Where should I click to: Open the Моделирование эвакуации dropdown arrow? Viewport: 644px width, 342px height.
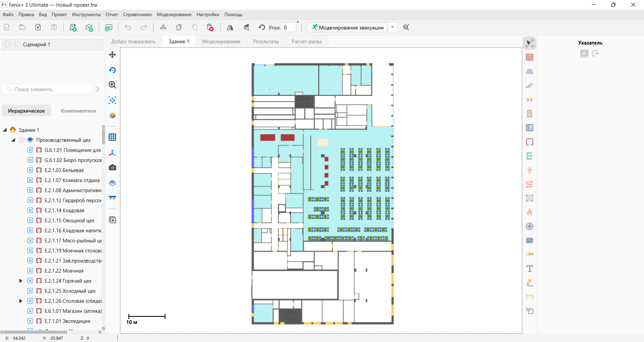392,27
